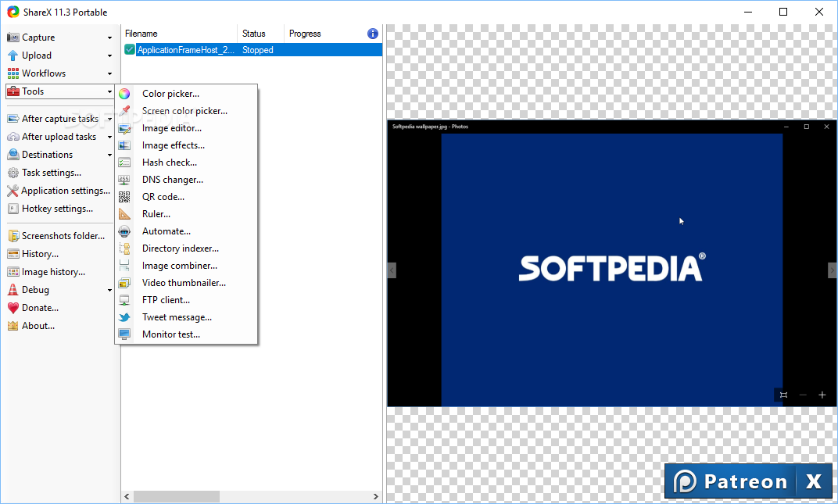Open Hotkey settings...
Screen dimensions: 838x504
(x=50, y=209)
